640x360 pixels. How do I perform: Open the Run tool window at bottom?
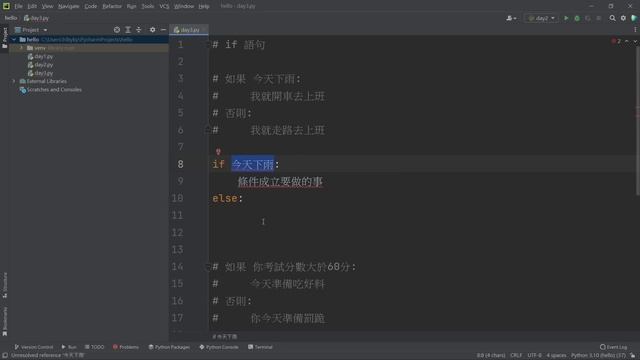pyautogui.click(x=69, y=347)
